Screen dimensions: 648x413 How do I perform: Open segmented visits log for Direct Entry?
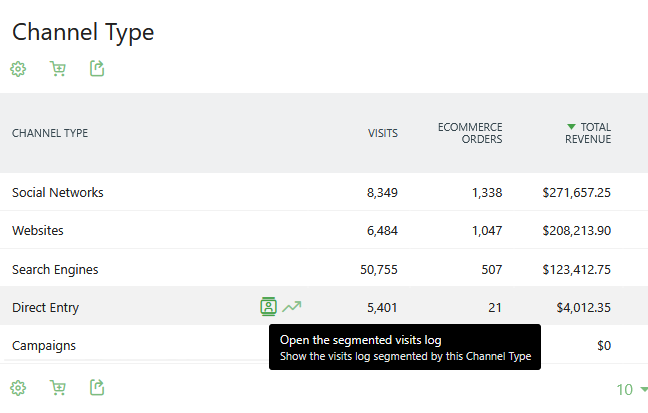tap(268, 307)
